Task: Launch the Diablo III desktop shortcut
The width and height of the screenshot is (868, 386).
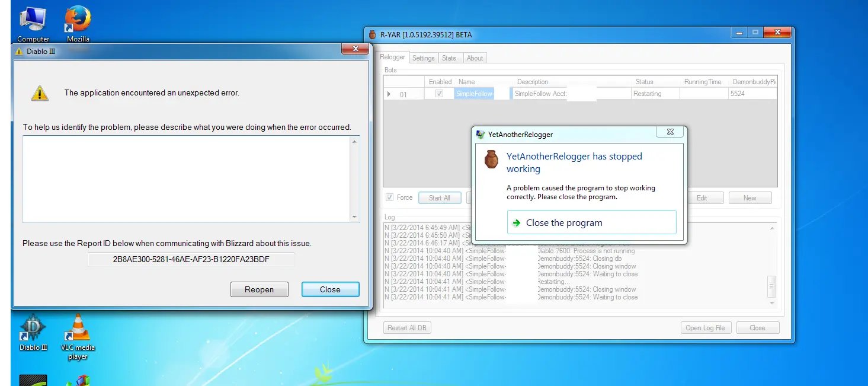Action: 33,332
